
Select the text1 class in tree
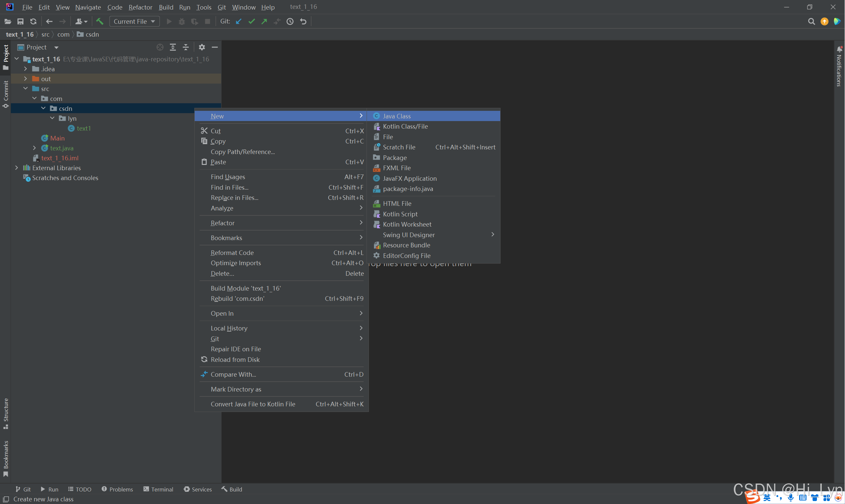coord(83,128)
